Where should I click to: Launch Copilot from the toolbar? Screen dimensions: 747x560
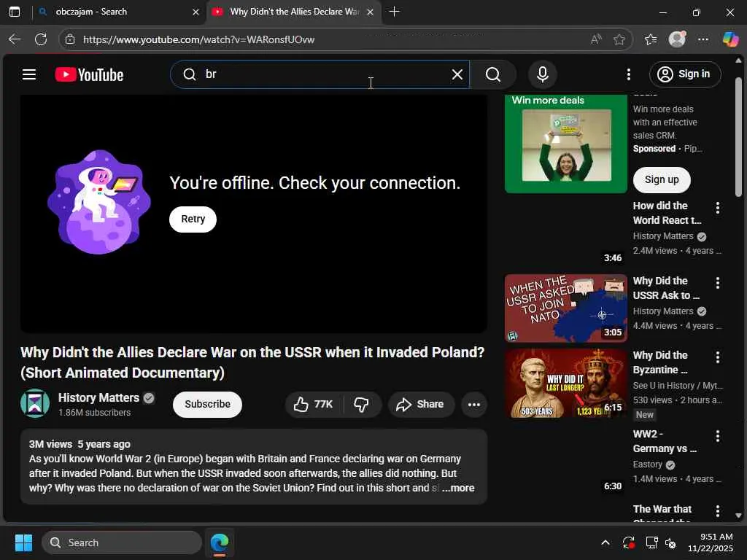pos(730,39)
